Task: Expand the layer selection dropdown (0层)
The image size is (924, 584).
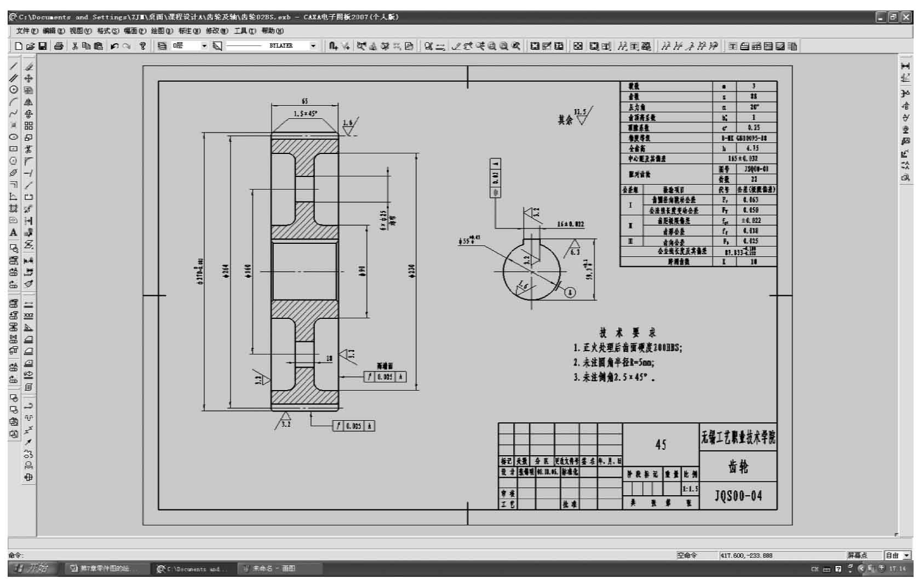Action: (x=204, y=47)
